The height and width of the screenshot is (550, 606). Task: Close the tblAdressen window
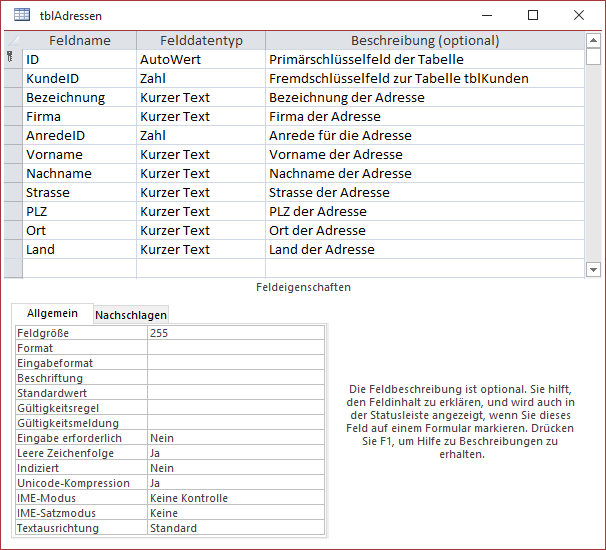coord(579,15)
